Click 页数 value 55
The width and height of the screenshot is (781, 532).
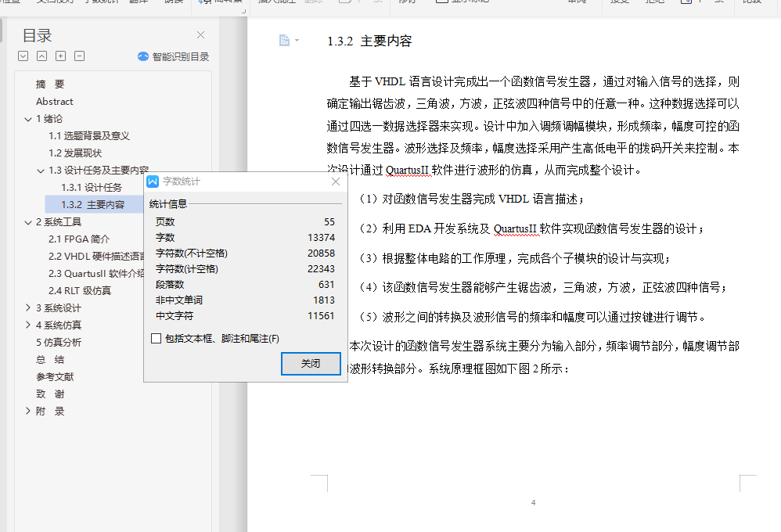(329, 221)
